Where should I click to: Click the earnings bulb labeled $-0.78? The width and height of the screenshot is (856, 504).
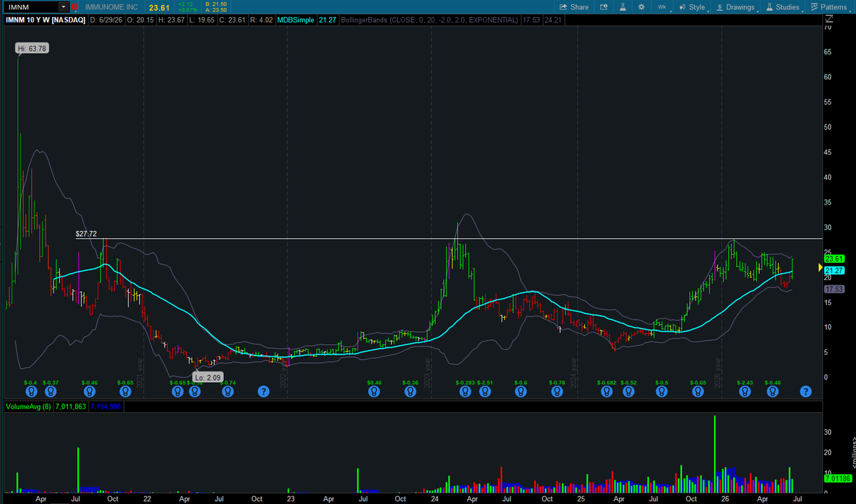click(557, 391)
